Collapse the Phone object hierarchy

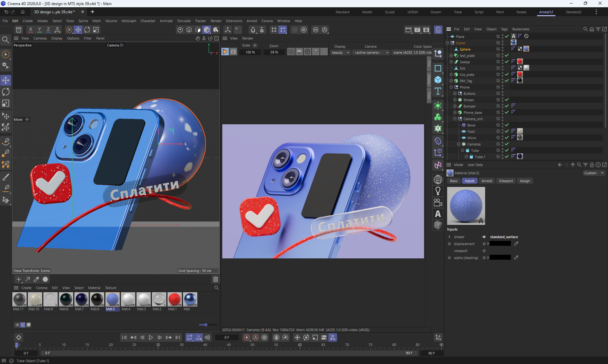click(x=451, y=87)
